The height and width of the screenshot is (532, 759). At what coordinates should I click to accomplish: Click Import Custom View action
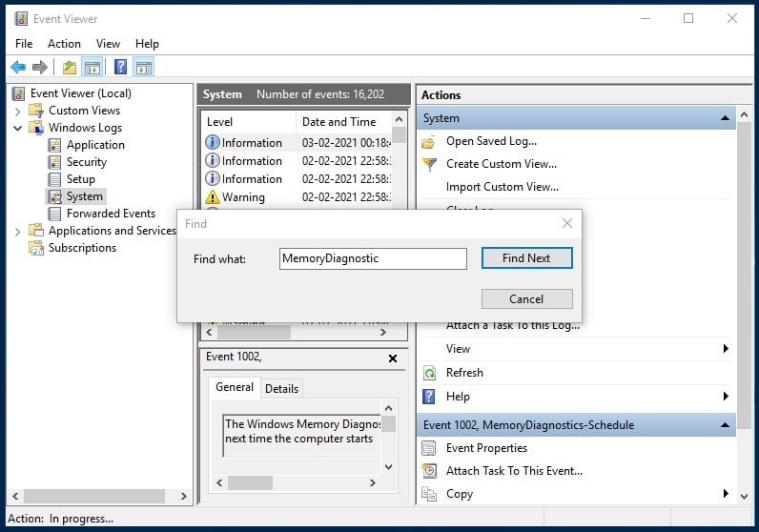click(x=502, y=187)
